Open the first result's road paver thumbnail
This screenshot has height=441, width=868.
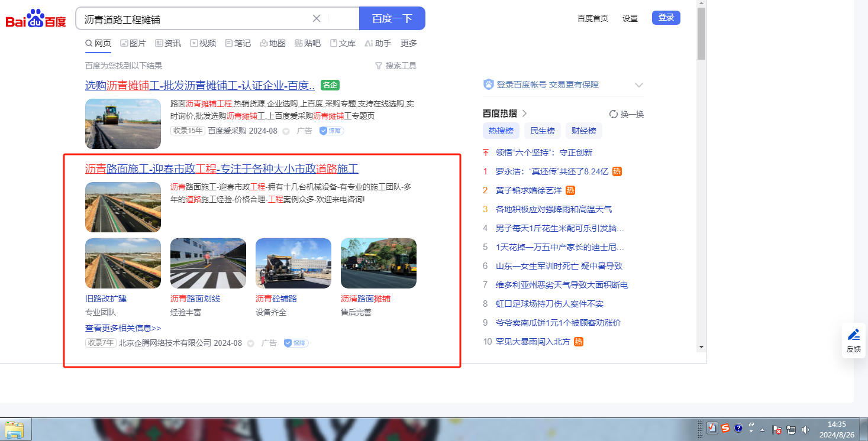click(x=123, y=124)
